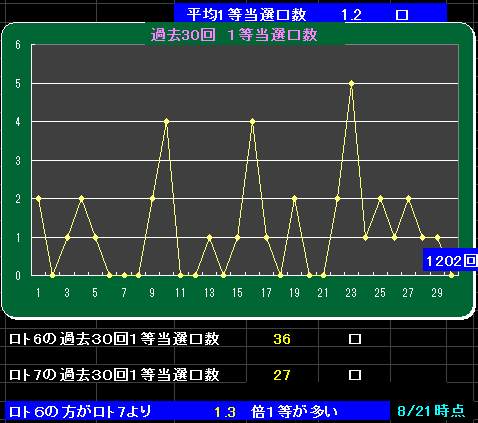Click the value-4 data point at draw 10

click(167, 121)
